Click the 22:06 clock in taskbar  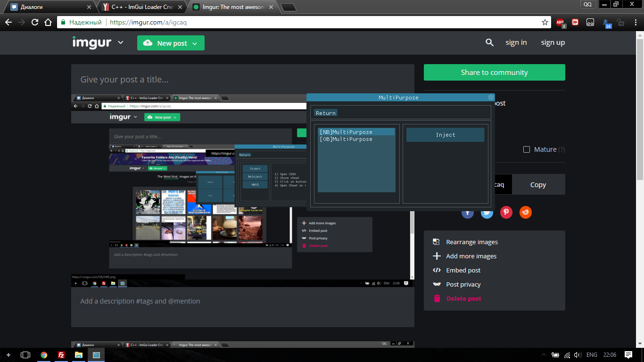click(610, 355)
